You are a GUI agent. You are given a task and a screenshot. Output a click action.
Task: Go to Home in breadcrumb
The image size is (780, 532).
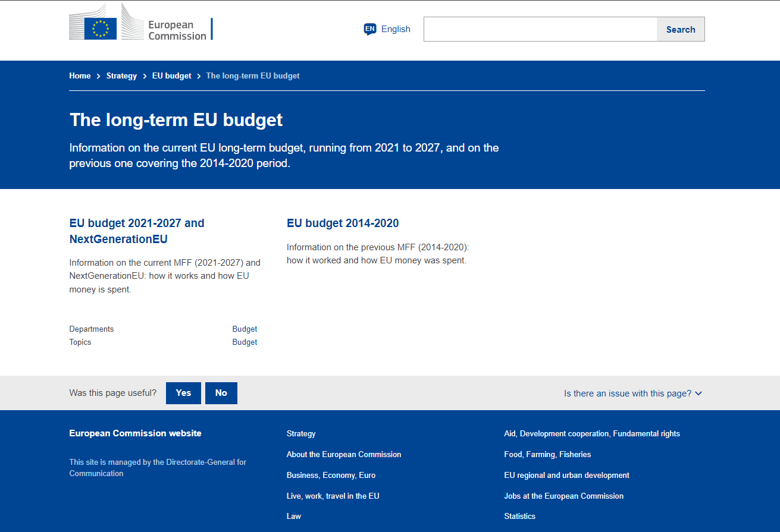click(x=80, y=75)
